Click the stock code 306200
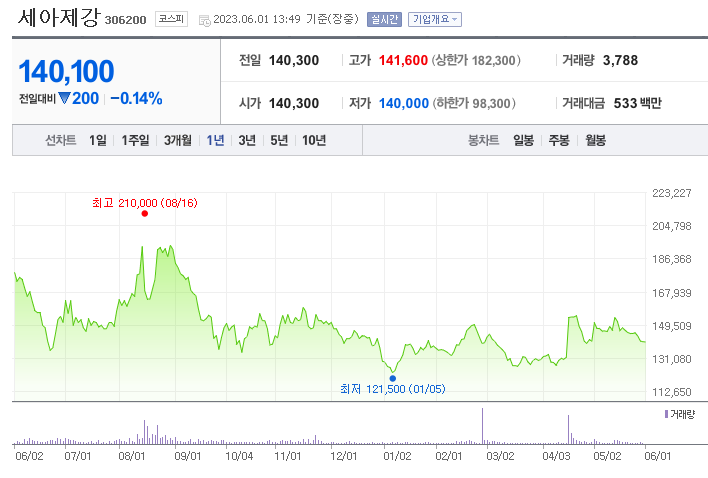The image size is (708, 478). point(126,20)
